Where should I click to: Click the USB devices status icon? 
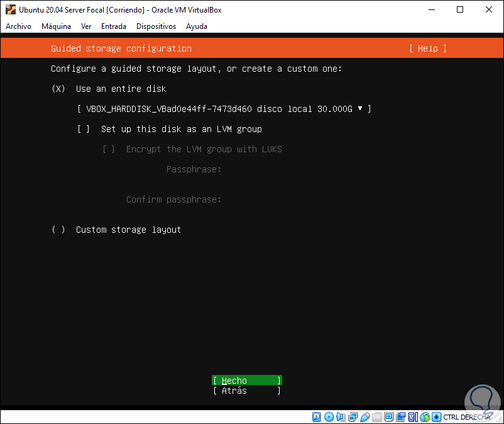click(x=365, y=417)
